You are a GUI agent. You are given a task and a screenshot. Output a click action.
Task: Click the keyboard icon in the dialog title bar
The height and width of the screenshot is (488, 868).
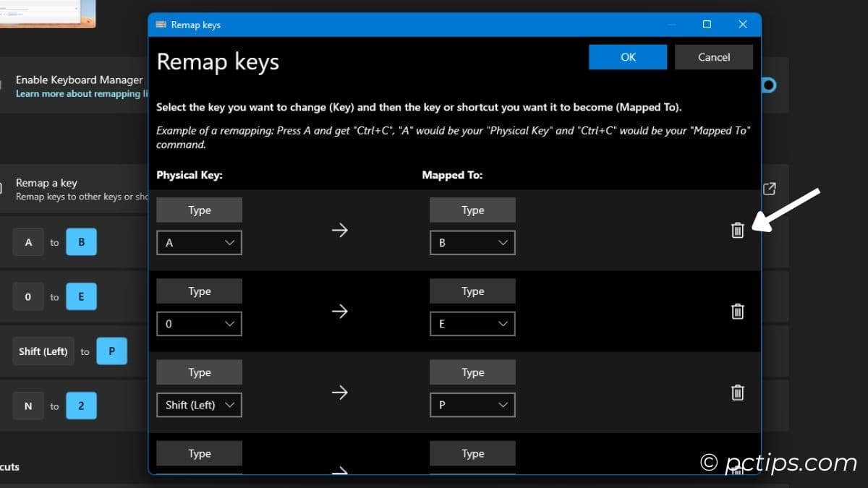pyautogui.click(x=161, y=24)
